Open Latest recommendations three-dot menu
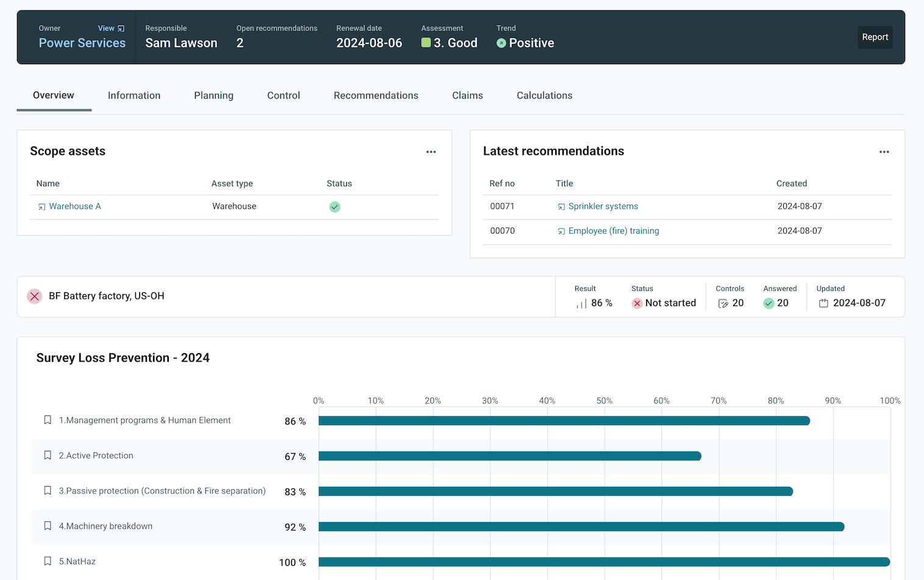The width and height of the screenshot is (924, 580). (884, 152)
